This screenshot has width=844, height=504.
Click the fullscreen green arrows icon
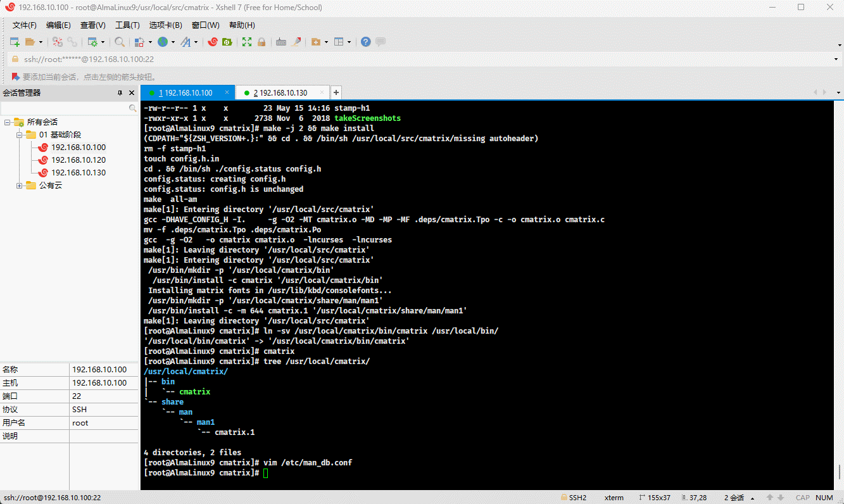(247, 42)
